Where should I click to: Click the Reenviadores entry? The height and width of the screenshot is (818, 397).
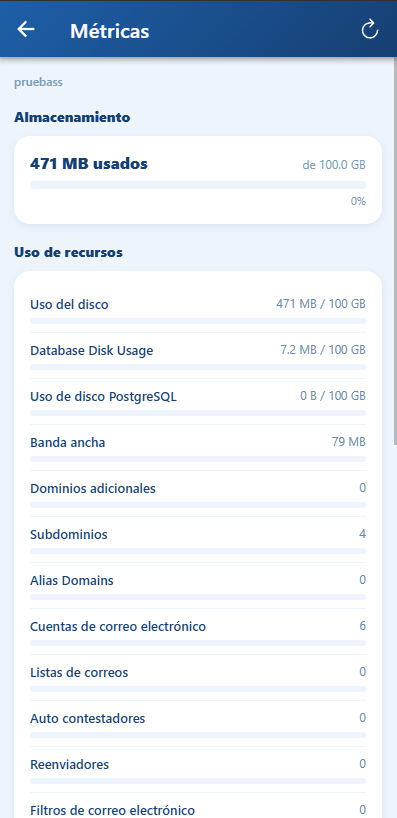(x=198, y=769)
